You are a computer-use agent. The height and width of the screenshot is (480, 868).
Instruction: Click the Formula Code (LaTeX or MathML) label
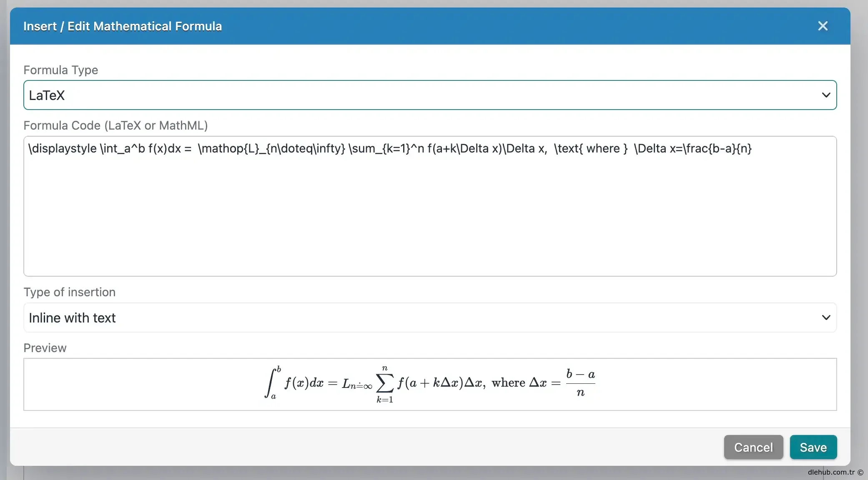[115, 125]
